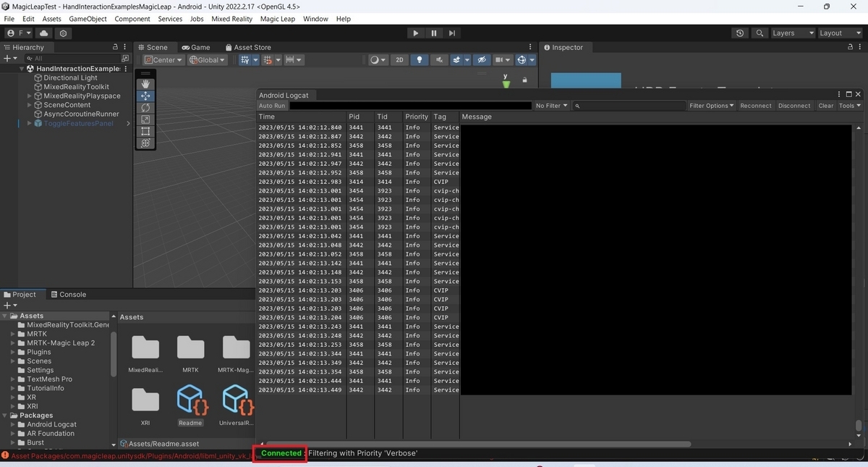Viewport: 868px width, 467px height.
Task: Toggle scene lighting bulb icon
Action: [420, 60]
